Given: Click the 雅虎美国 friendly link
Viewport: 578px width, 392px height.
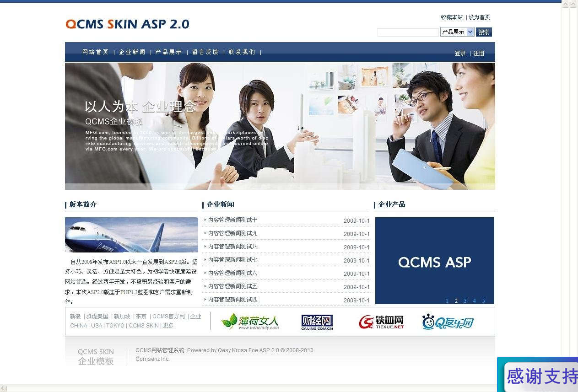Looking at the screenshot, I should (97, 317).
